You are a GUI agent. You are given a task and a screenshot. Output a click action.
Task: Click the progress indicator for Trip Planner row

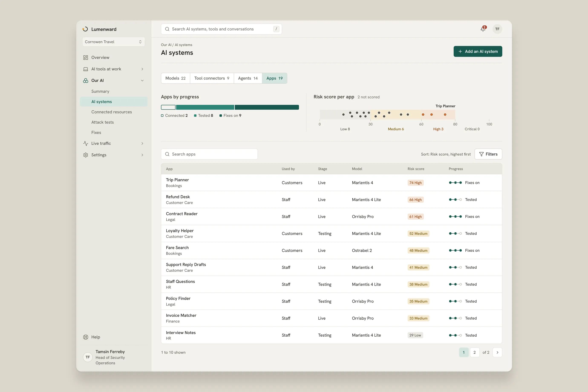tap(455, 183)
